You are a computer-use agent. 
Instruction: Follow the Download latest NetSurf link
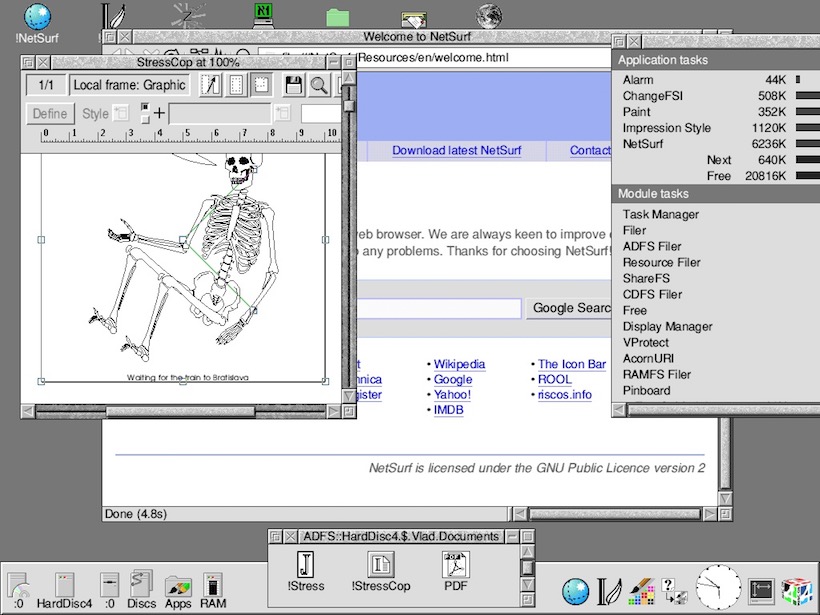(x=457, y=151)
